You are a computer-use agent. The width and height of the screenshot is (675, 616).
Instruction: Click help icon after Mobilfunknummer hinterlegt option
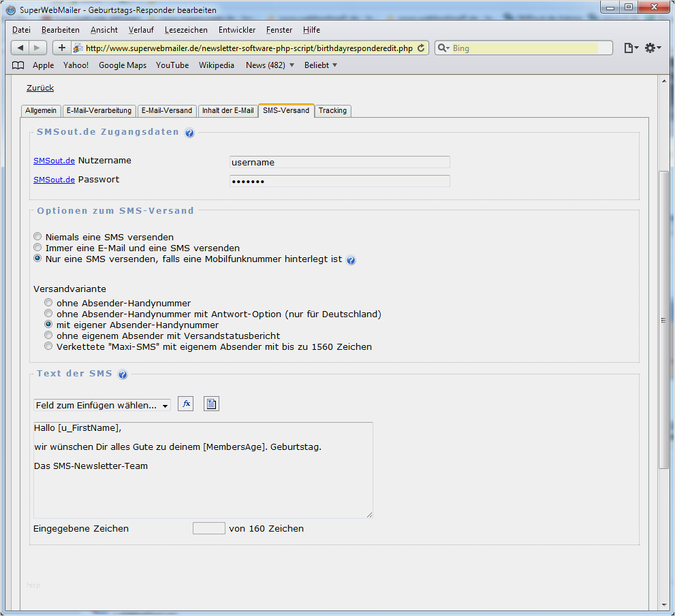351,260
